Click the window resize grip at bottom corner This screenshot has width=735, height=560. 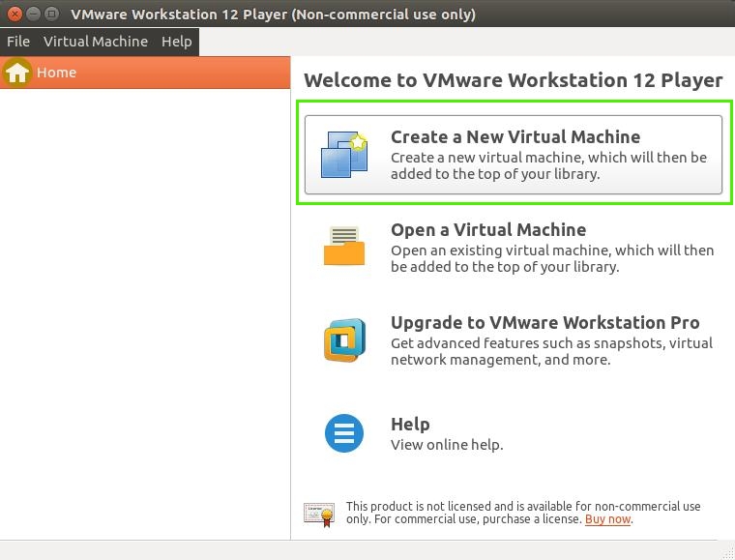728,553
